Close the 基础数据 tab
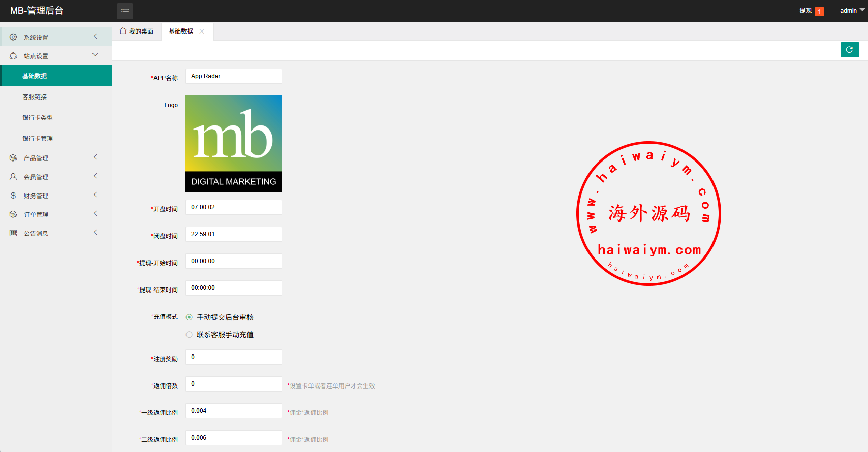The height and width of the screenshot is (452, 868). tap(202, 31)
